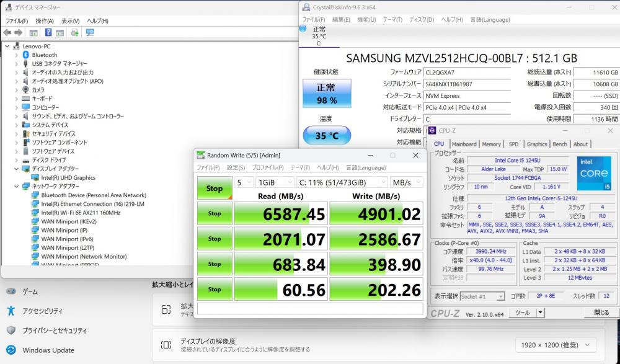The height and width of the screenshot is (364, 620).
Task: Click the ファームウェア field CL2QGXA7
Action: (x=467, y=73)
